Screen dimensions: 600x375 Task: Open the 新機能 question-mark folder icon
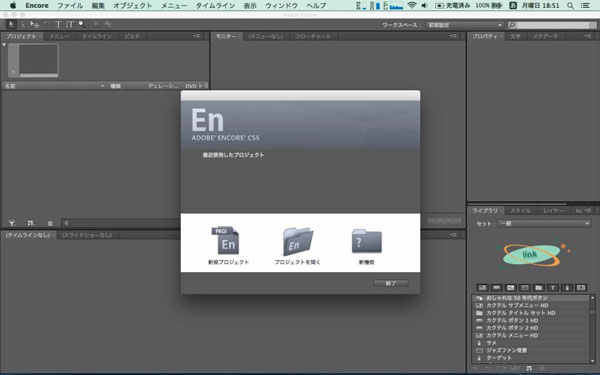point(367,241)
